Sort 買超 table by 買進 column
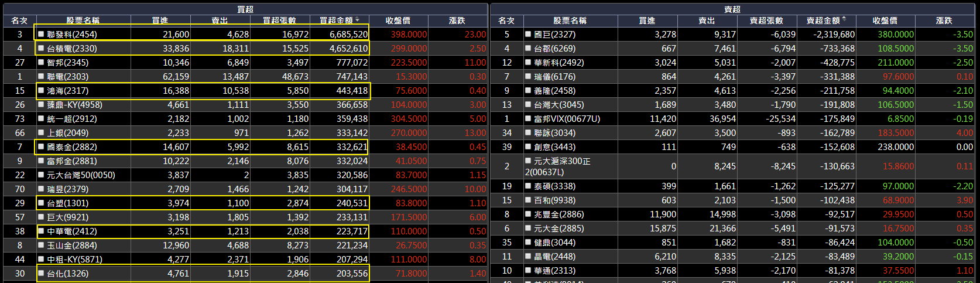 pos(160,21)
